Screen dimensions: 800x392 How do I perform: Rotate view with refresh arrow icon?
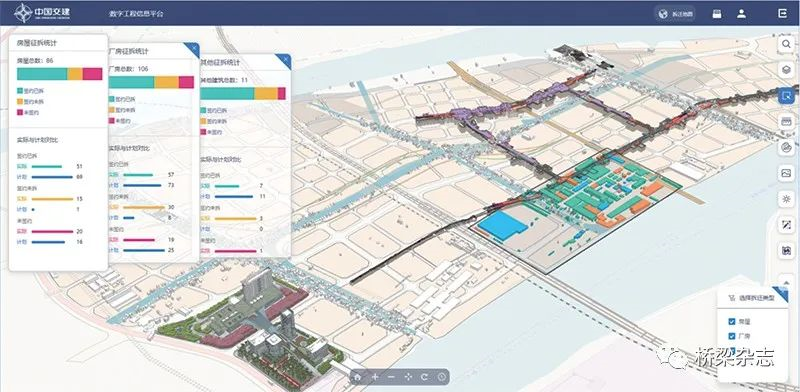coord(424,377)
